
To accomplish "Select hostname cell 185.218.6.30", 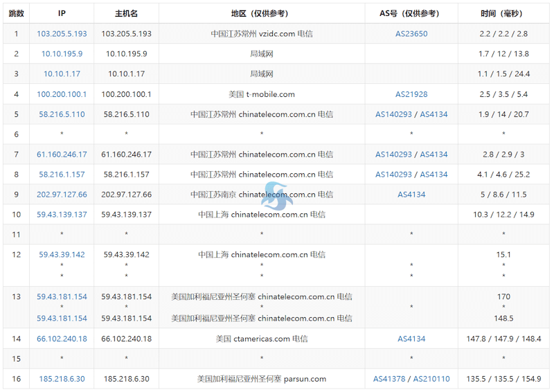I will pos(126,379).
